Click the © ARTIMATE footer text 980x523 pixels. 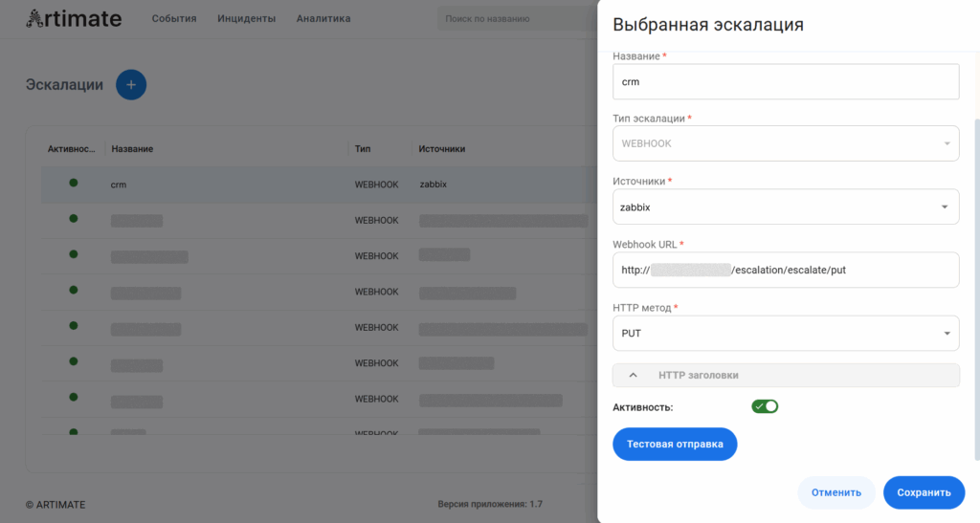(x=56, y=504)
